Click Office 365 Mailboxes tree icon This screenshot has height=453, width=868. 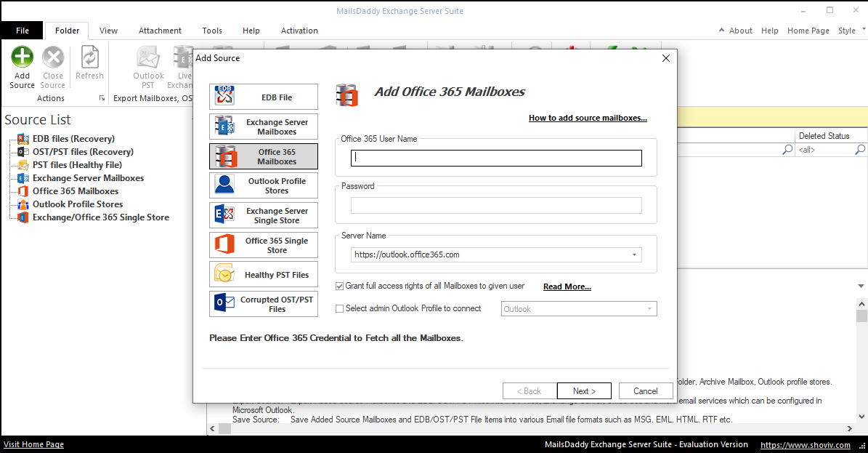pos(23,191)
